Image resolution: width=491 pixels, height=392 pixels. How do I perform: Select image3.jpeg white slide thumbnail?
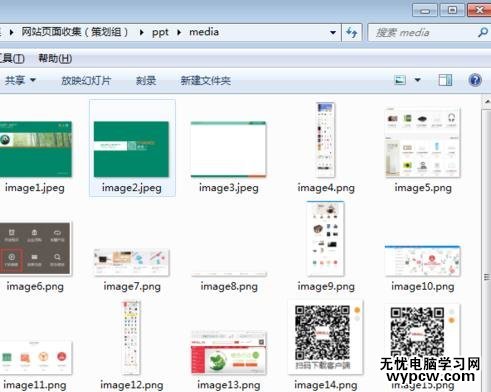click(228, 149)
